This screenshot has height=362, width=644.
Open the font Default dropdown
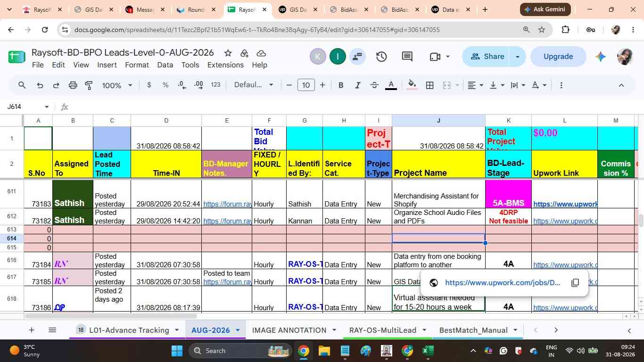pos(254,85)
